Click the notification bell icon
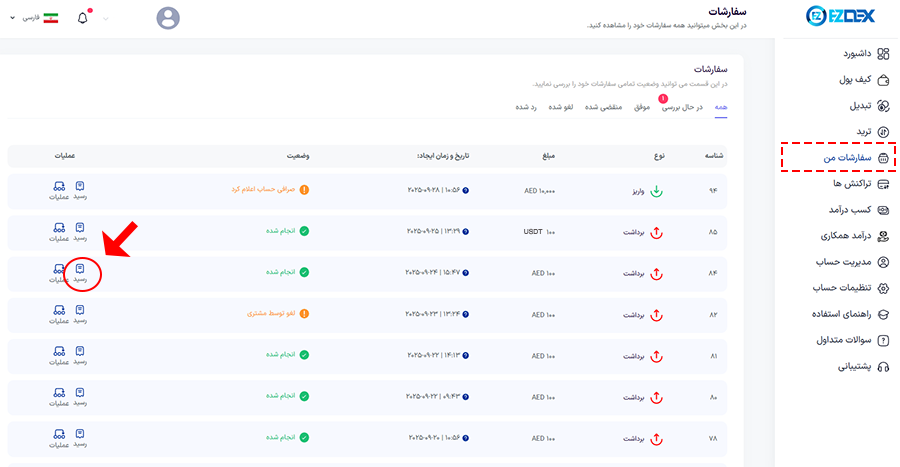Screen dimensions: 900x467 (83, 18)
